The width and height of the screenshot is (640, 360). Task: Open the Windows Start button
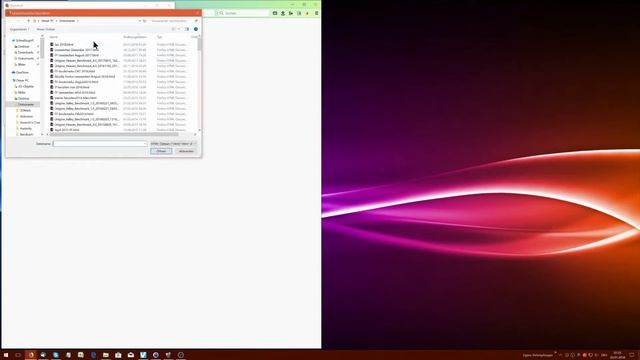pos(6,355)
